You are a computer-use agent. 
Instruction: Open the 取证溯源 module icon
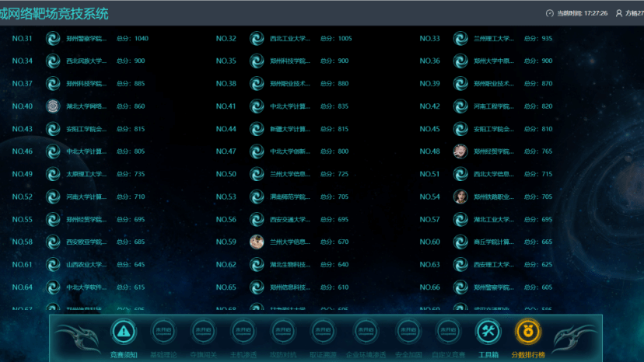325,332
